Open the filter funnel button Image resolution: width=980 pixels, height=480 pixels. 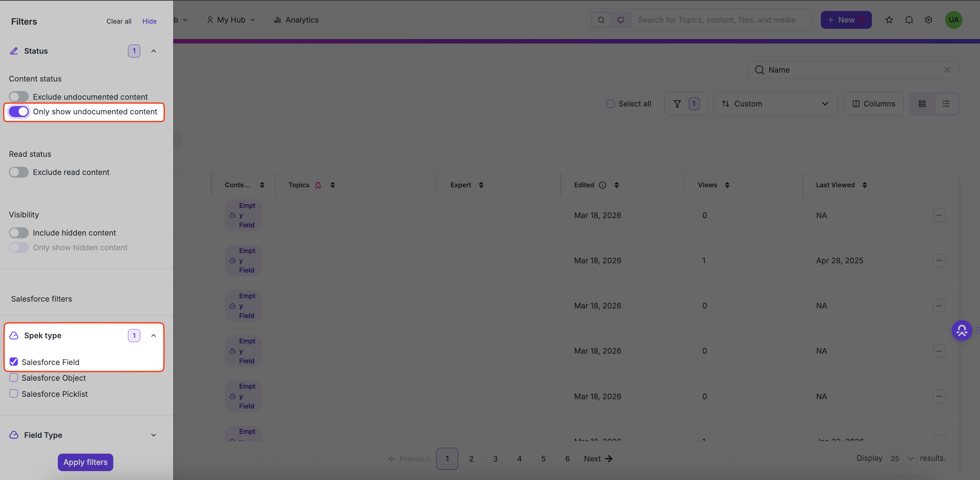tap(685, 103)
